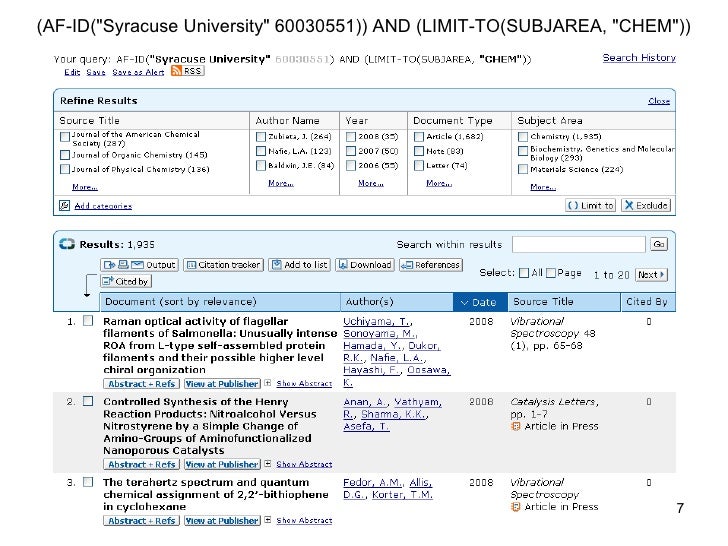
Task: Click the Cited by button
Action: (126, 281)
